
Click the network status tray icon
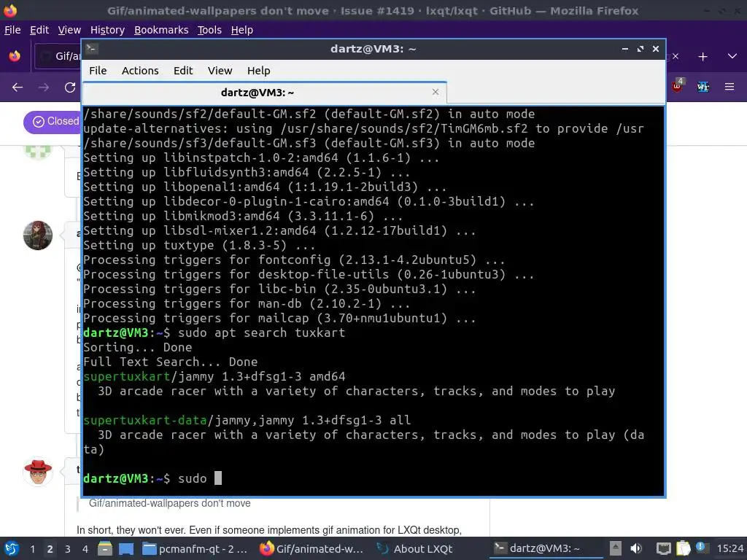[x=663, y=548]
